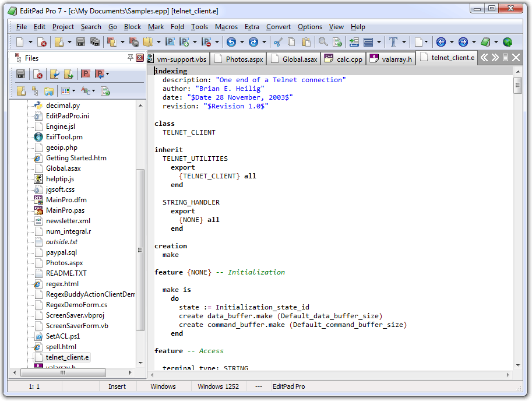Click the Save All icon in main toolbar
Viewport: 532px width, 401px height.
[x=94, y=42]
